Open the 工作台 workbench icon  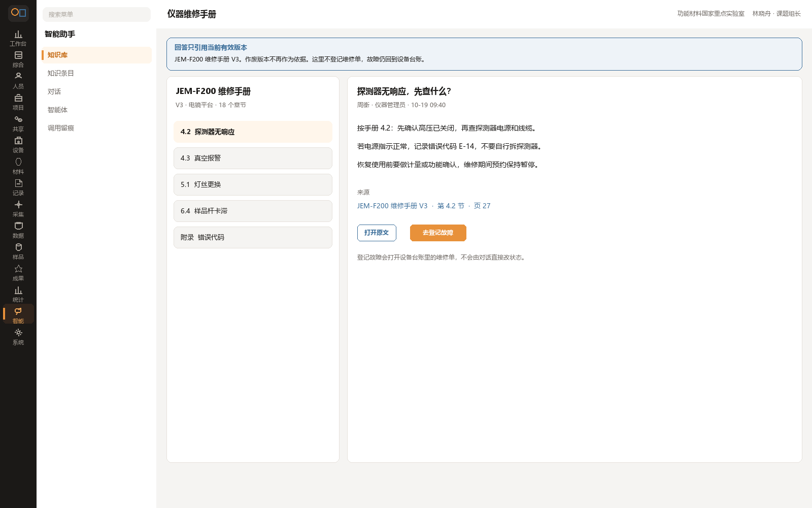point(18,38)
